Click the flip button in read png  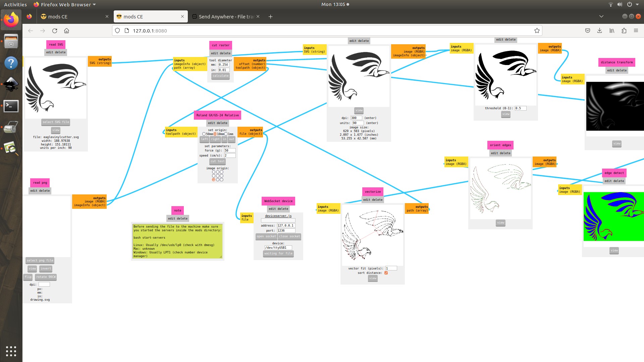(28, 277)
